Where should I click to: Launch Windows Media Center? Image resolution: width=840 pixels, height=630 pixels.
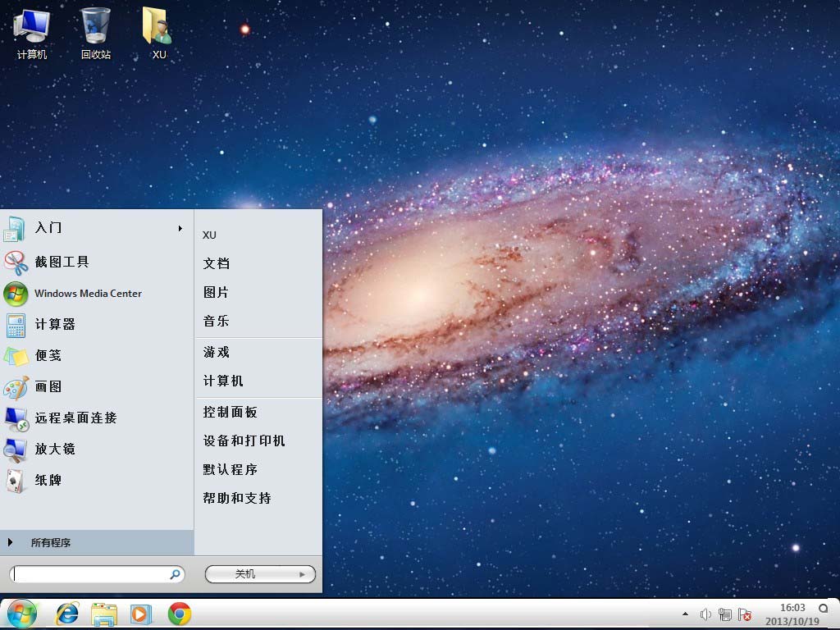(x=87, y=294)
